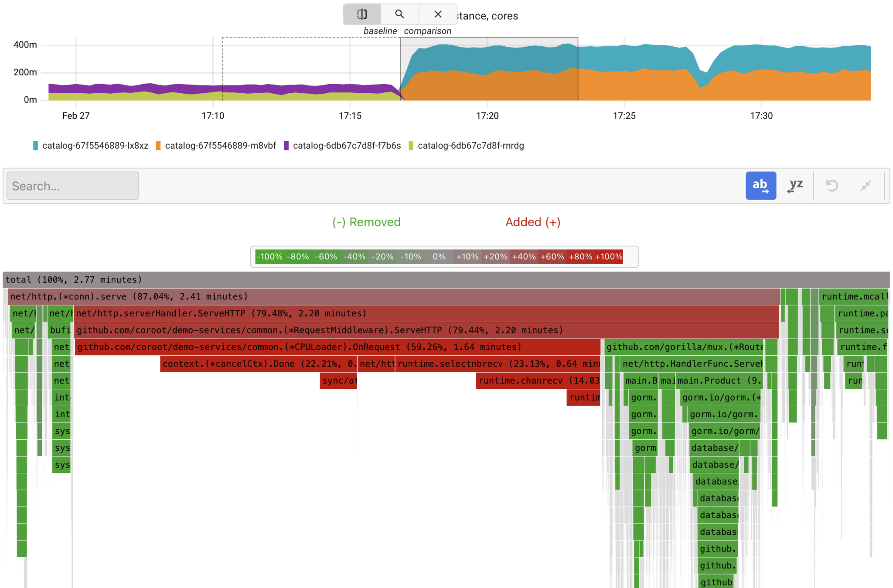Image resolution: width=893 pixels, height=588 pixels.
Task: Click the main.Product flame frame
Action: 719,381
